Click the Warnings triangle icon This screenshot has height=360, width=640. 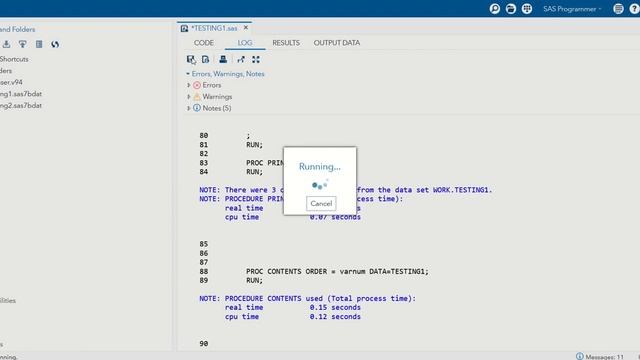197,97
